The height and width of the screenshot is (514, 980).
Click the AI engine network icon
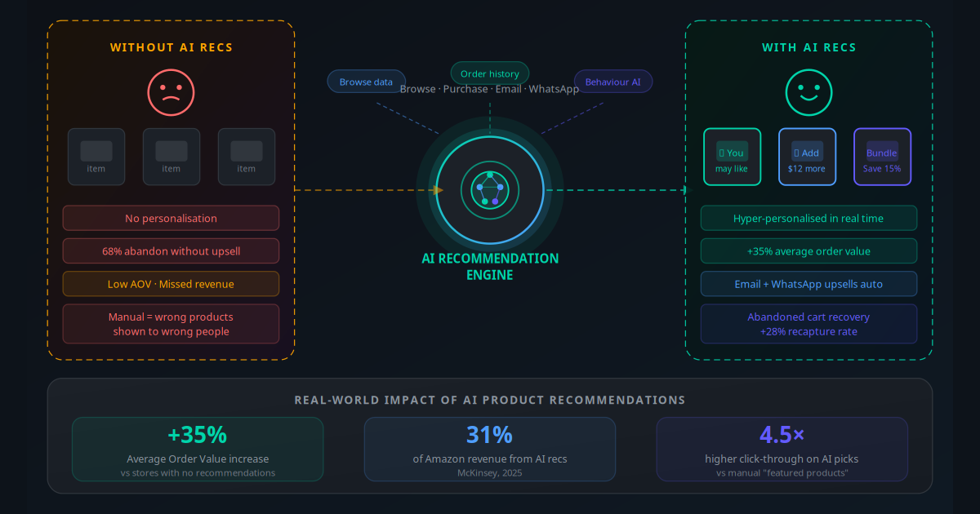point(490,189)
